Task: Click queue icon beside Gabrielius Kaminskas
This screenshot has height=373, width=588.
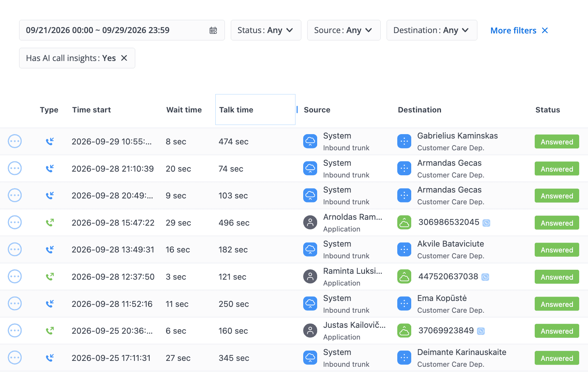Action: (404, 141)
